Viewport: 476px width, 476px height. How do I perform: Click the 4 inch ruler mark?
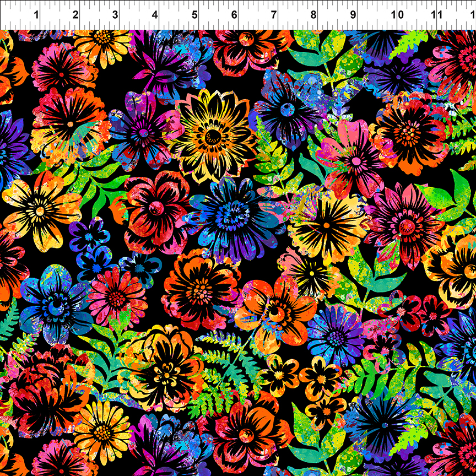click(x=155, y=15)
